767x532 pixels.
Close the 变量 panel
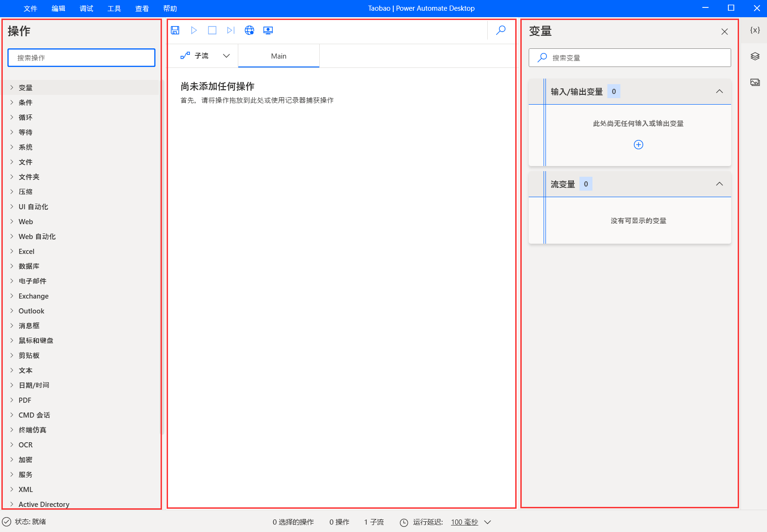point(725,32)
